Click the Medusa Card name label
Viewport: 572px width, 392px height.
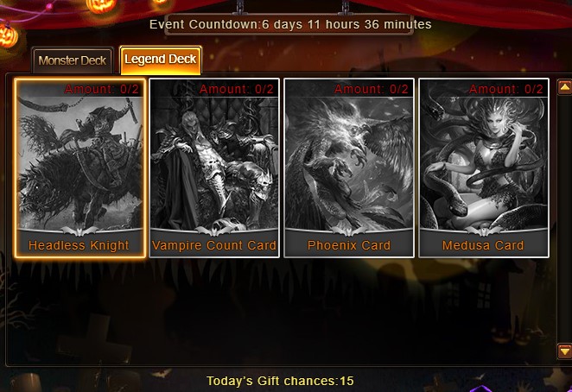tap(483, 245)
